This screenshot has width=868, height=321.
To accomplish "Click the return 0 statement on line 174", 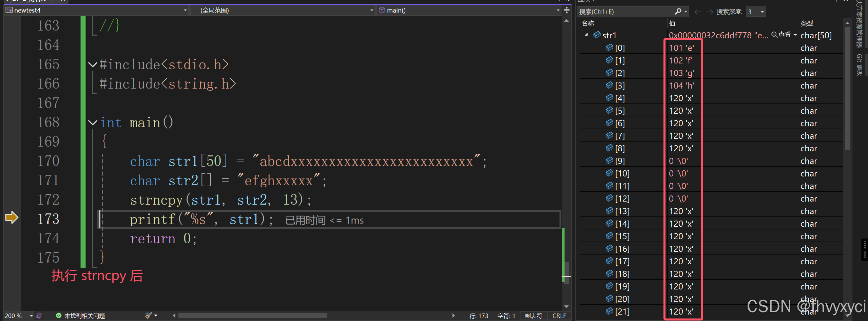I will pyautogui.click(x=163, y=239).
